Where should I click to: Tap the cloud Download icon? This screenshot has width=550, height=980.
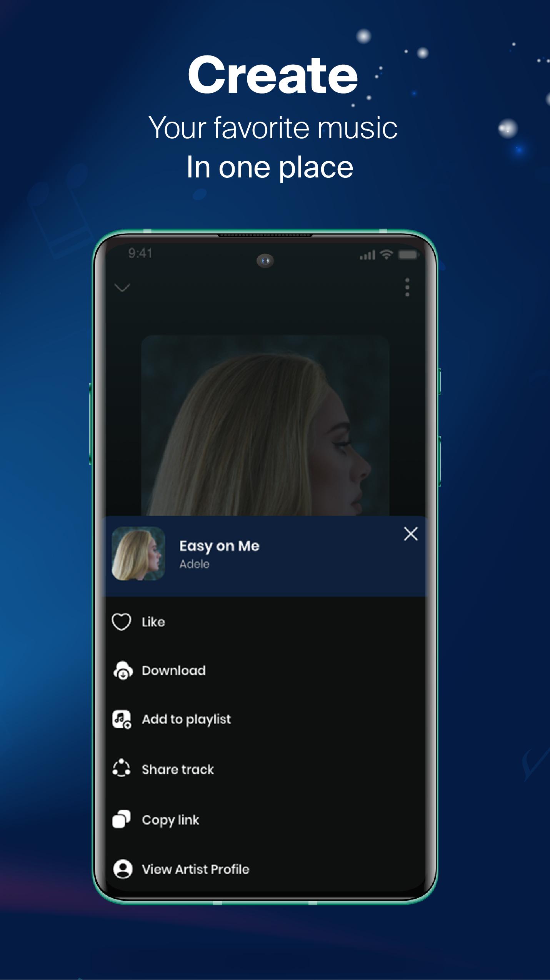coord(123,671)
